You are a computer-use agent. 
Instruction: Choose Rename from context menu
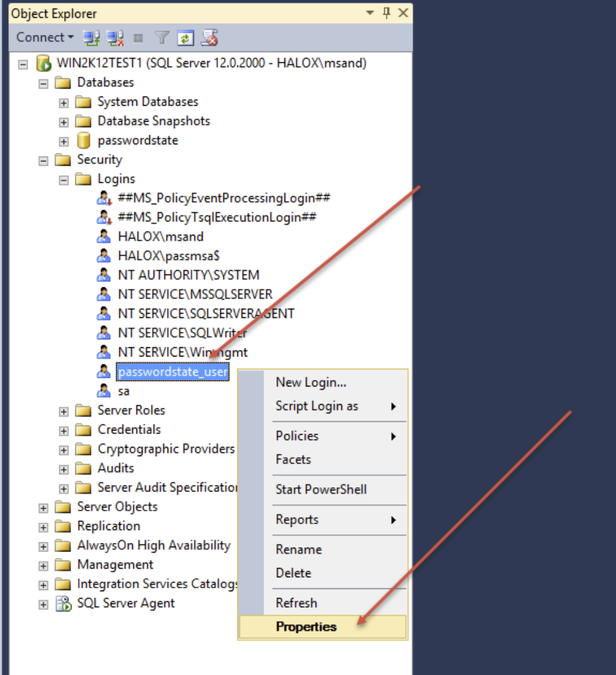coord(323,550)
